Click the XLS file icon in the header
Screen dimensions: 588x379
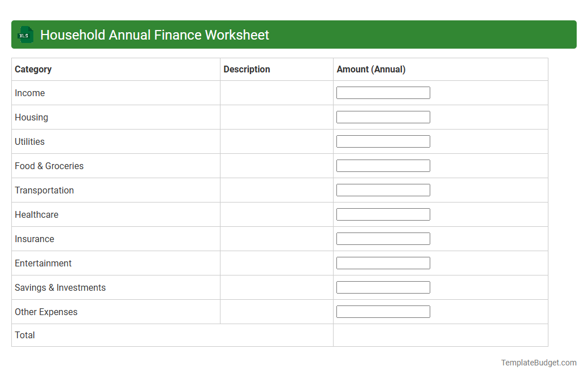pyautogui.click(x=25, y=35)
